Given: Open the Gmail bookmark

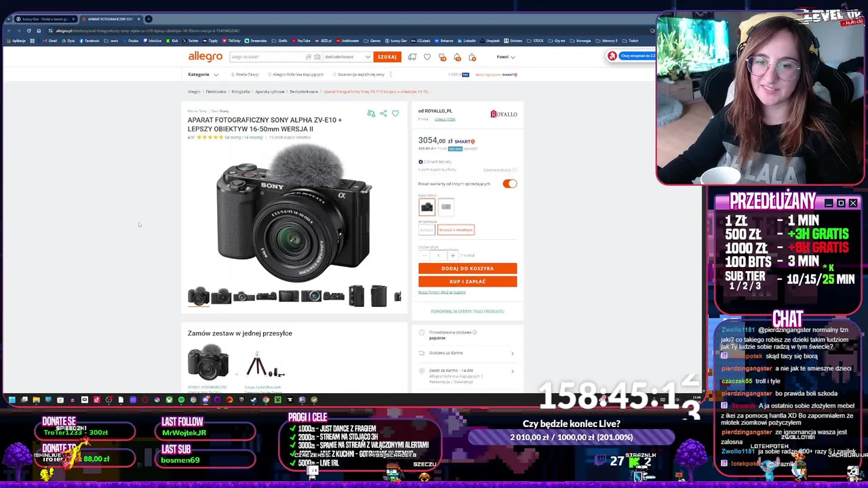Looking at the screenshot, I should pos(50,41).
